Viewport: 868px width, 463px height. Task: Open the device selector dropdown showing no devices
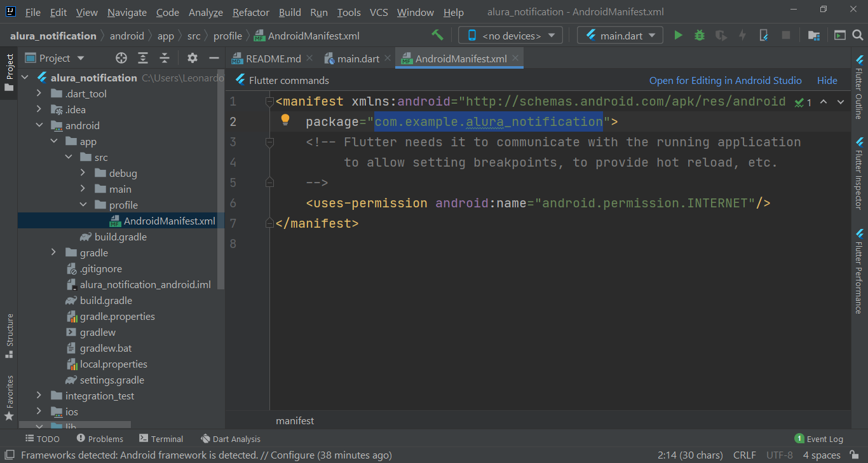click(510, 35)
